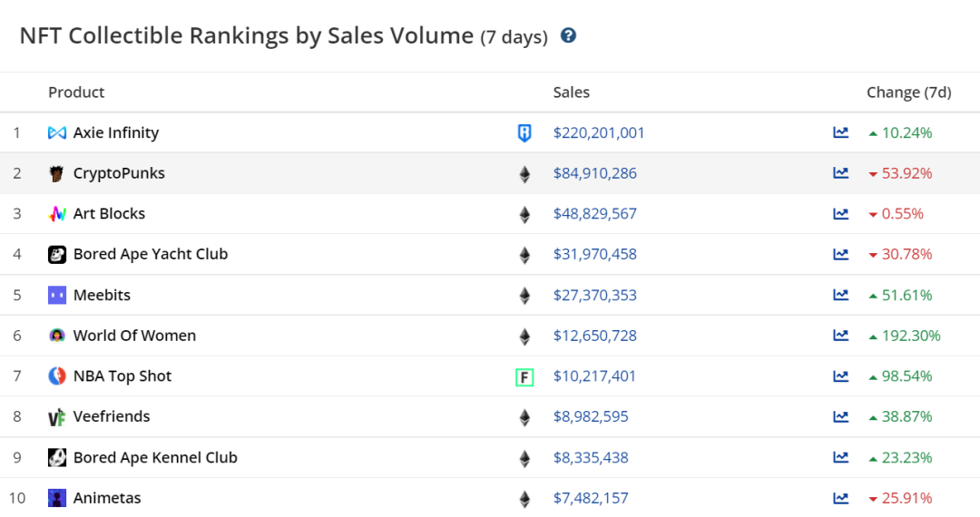
Task: Open the chart icon for Bored Ape Yacht Club
Action: coord(840,254)
